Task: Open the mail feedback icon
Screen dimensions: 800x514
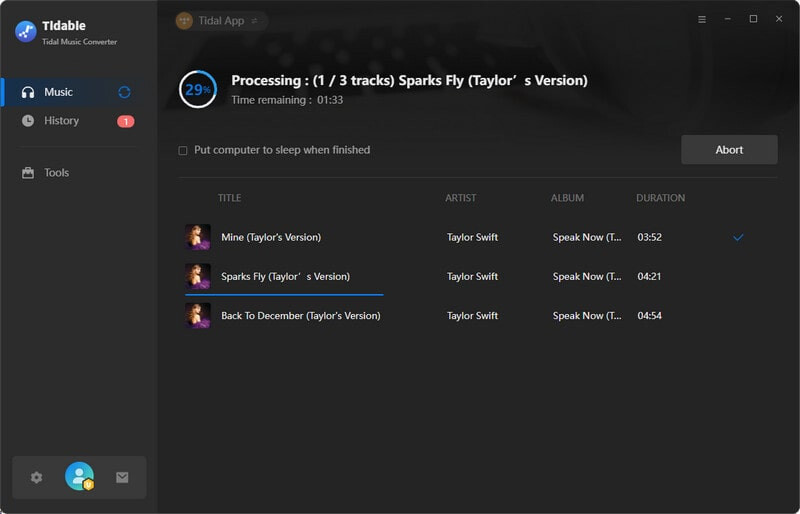Action: click(122, 477)
